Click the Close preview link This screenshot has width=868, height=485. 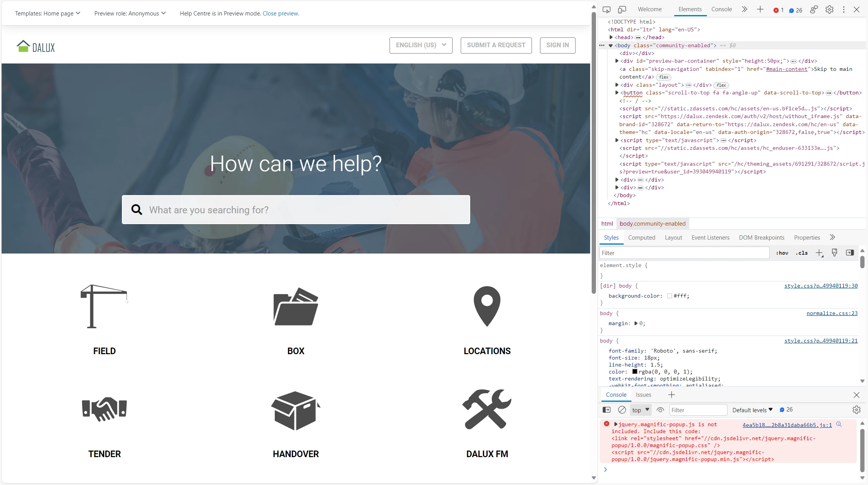[x=281, y=14]
